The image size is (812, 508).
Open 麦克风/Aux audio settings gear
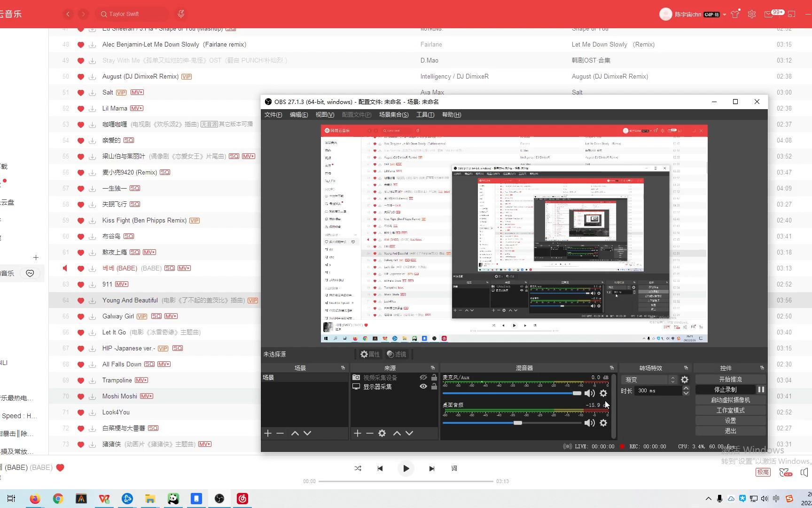[603, 393]
